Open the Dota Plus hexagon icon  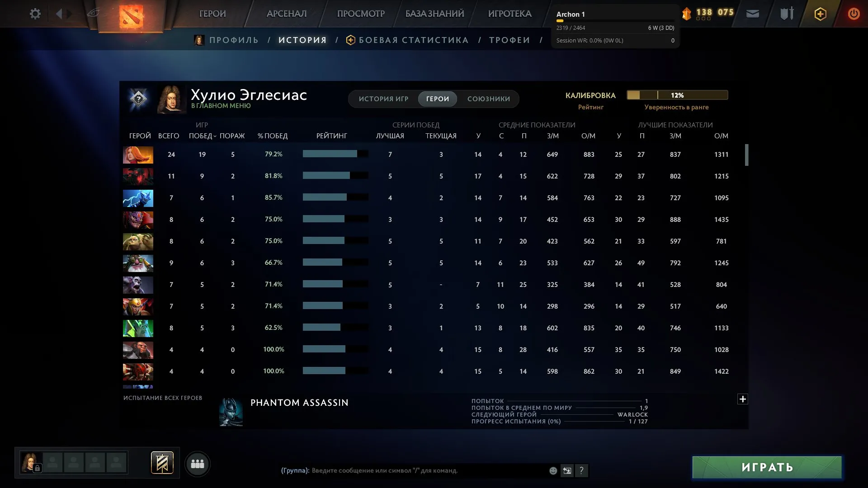tap(820, 14)
